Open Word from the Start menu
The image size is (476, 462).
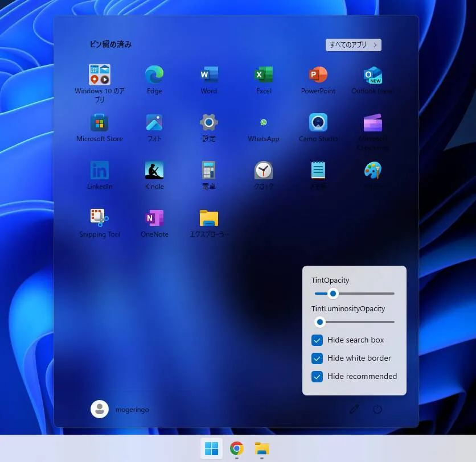tap(209, 80)
